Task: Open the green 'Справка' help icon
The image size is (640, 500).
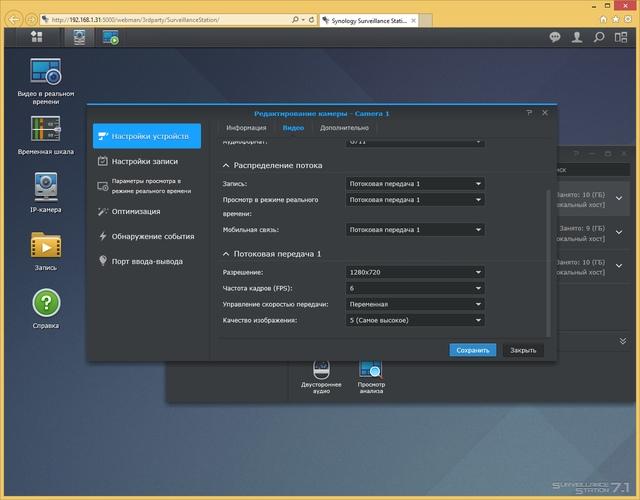Action: click(46, 308)
